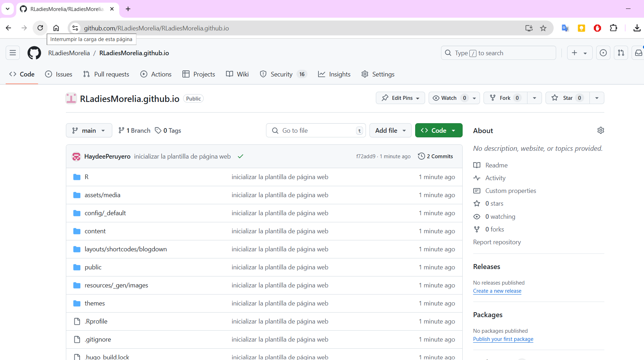Open the pull requests shortcut icon in header
This screenshot has height=360, width=644.
coord(621,53)
